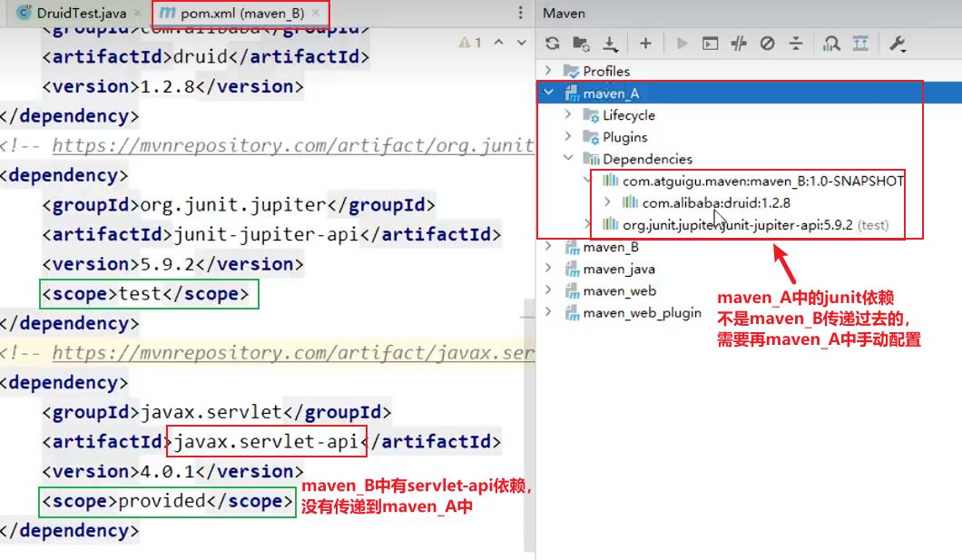Image resolution: width=962 pixels, height=560 pixels.
Task: Show Maven dependencies diagram icon
Action: (x=831, y=44)
